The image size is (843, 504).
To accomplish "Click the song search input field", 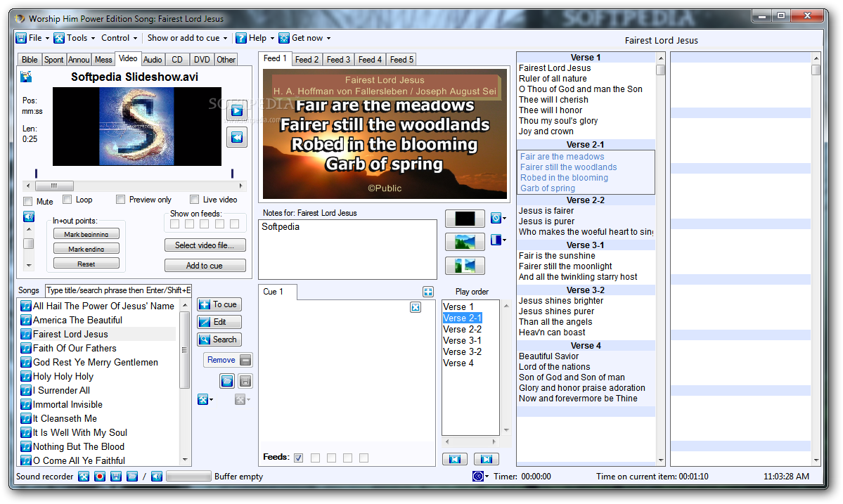I will coord(118,290).
